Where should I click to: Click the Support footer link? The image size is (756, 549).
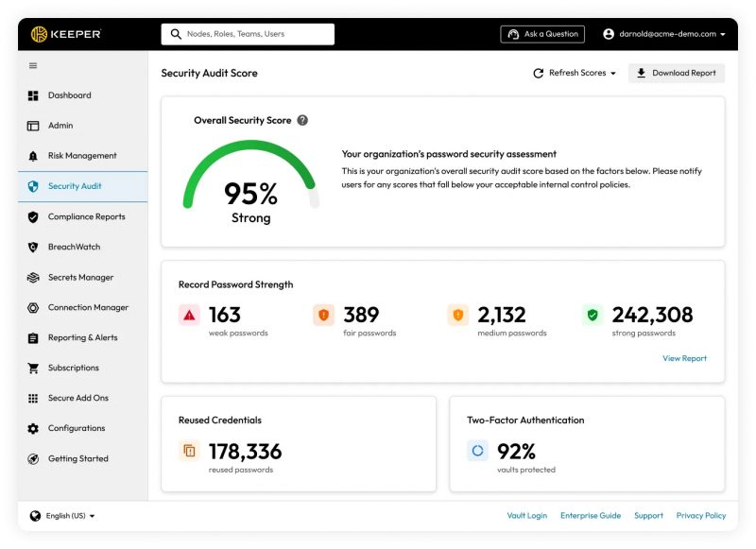(x=648, y=516)
